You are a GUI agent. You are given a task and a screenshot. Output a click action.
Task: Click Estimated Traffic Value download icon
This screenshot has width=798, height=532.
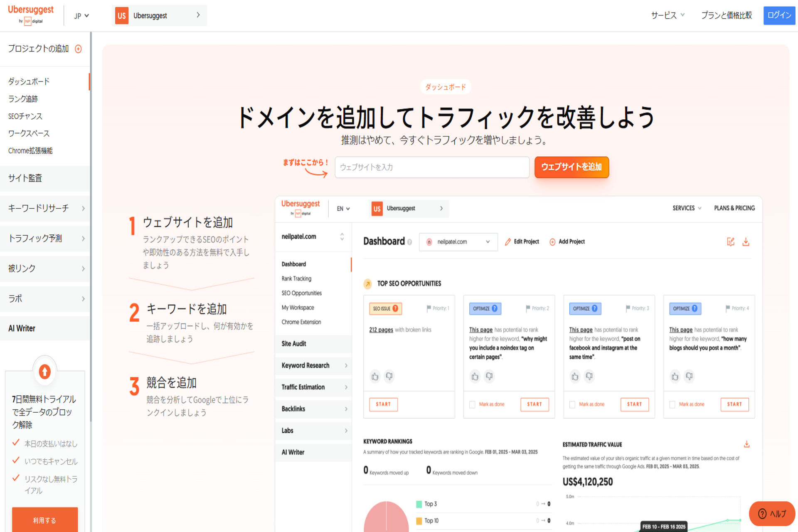coord(746,444)
